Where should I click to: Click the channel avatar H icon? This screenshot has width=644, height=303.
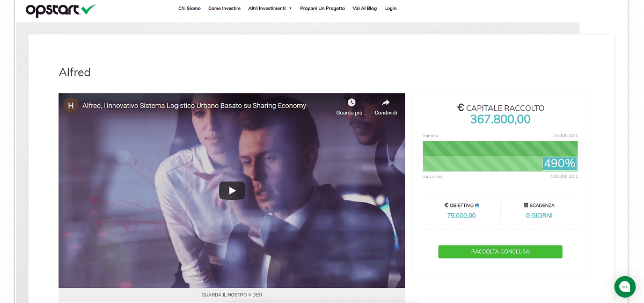click(71, 105)
